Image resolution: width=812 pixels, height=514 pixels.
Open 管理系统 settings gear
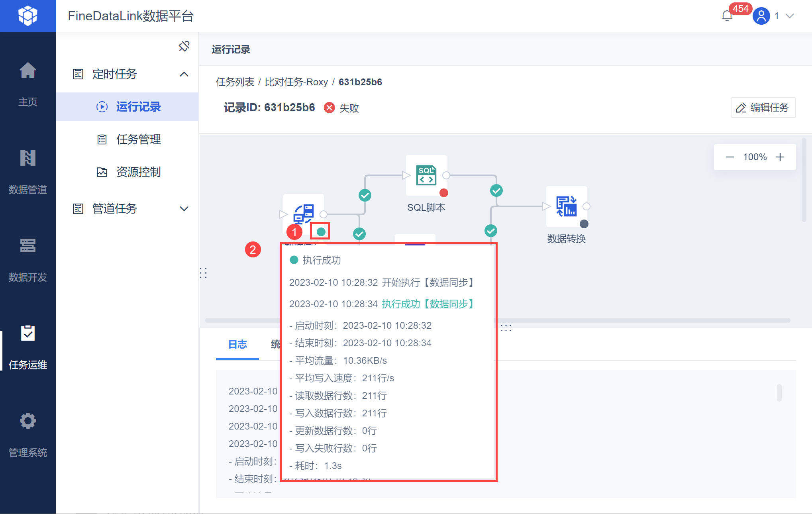pos(28,421)
